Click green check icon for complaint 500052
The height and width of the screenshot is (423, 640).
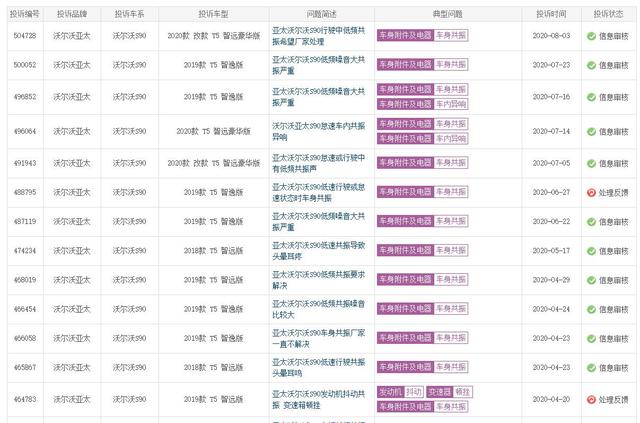pos(591,65)
